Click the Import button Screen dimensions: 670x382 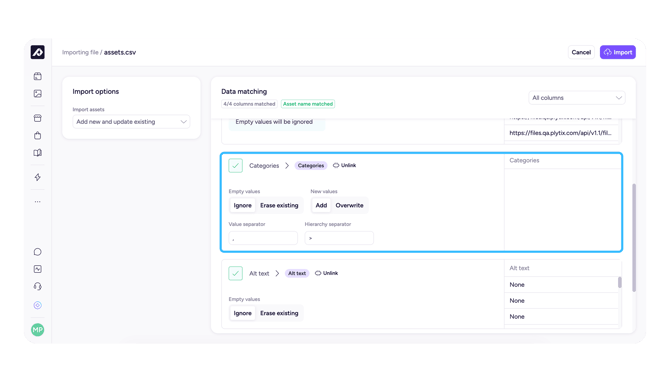click(x=617, y=52)
